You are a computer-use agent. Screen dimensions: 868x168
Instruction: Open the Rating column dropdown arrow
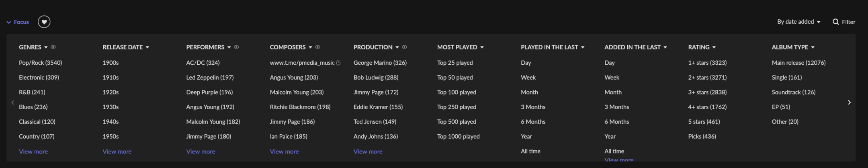[714, 47]
